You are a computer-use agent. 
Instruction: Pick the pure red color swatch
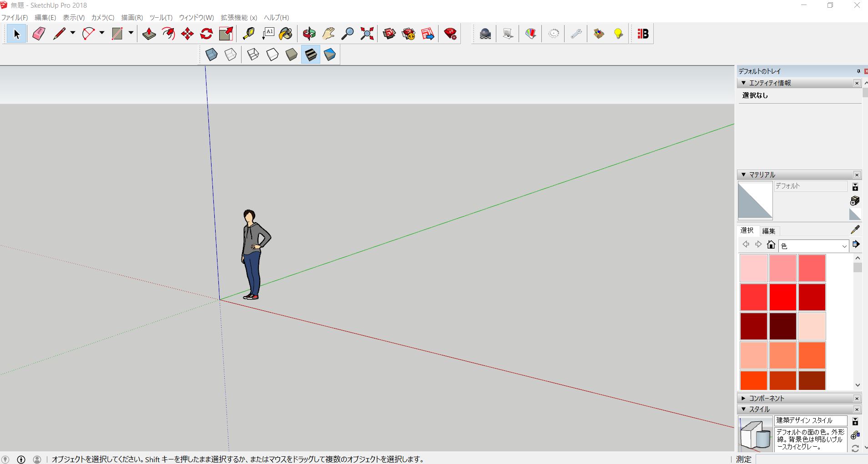point(782,297)
